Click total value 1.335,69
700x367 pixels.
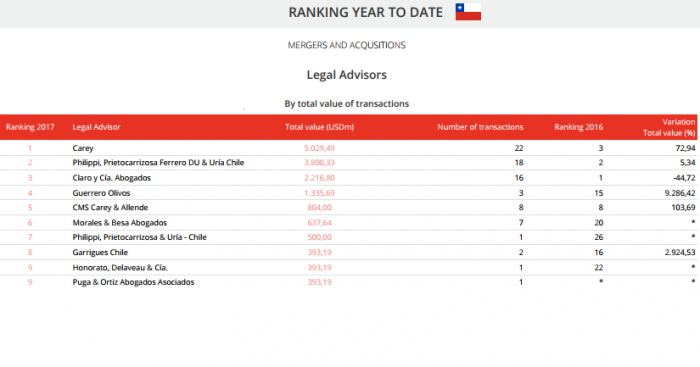pyautogui.click(x=319, y=193)
